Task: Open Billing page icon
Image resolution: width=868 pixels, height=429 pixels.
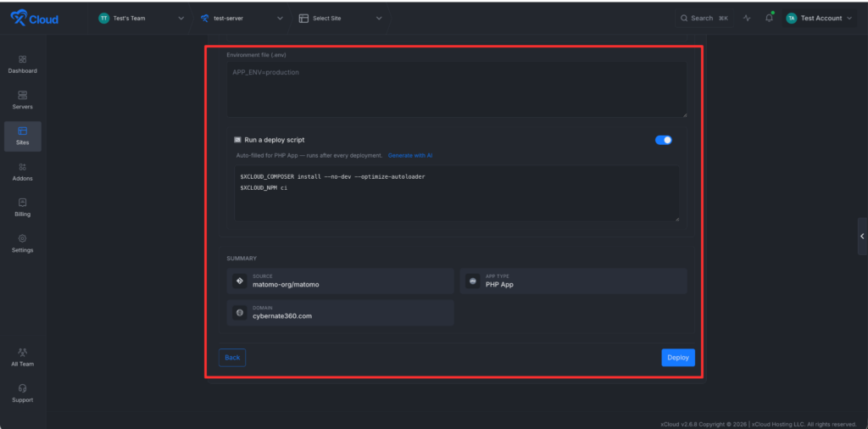Action: pos(22,203)
